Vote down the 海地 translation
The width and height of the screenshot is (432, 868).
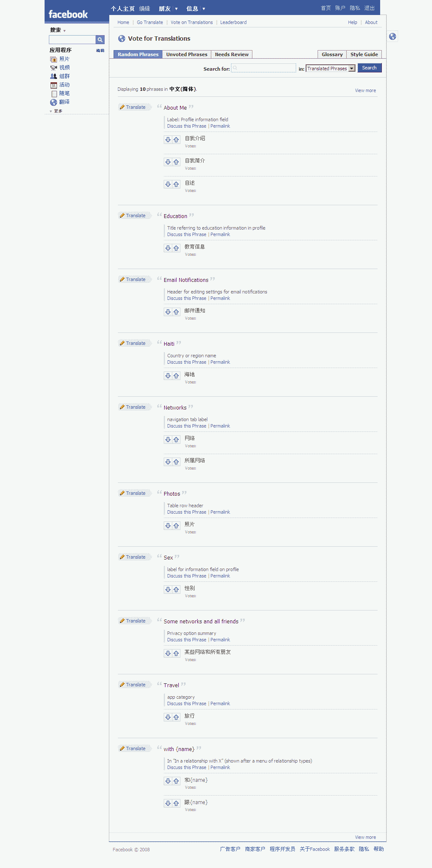coord(168,376)
